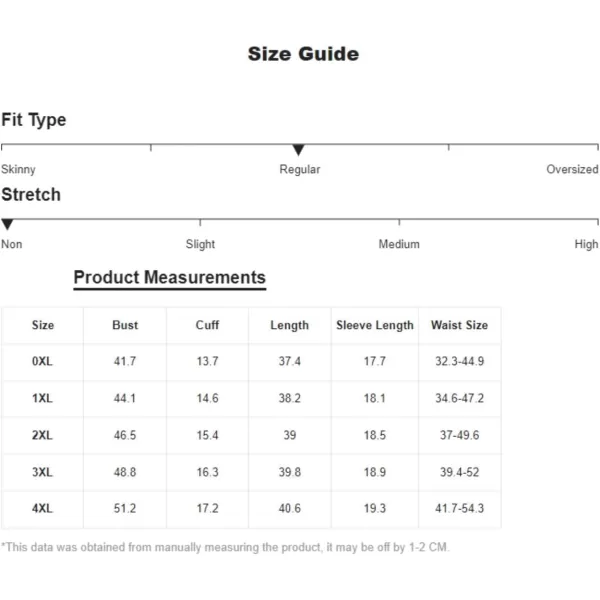Select the Sleeve Length column header
Viewport: 600px width, 600px height.
[x=375, y=325]
